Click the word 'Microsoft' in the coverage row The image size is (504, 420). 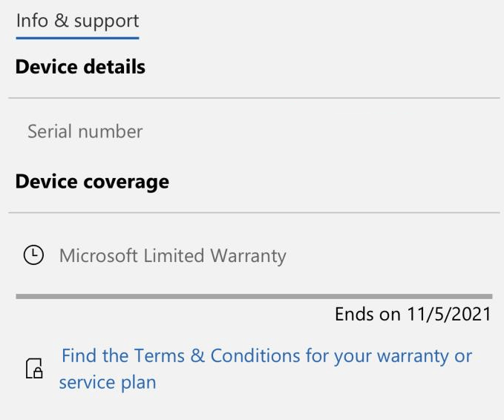pos(99,256)
